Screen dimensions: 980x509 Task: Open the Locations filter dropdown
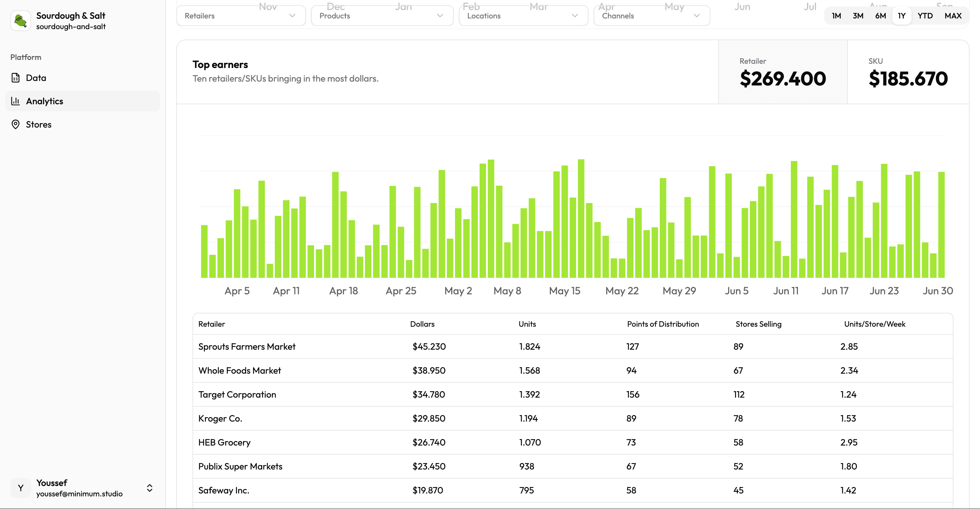point(523,16)
